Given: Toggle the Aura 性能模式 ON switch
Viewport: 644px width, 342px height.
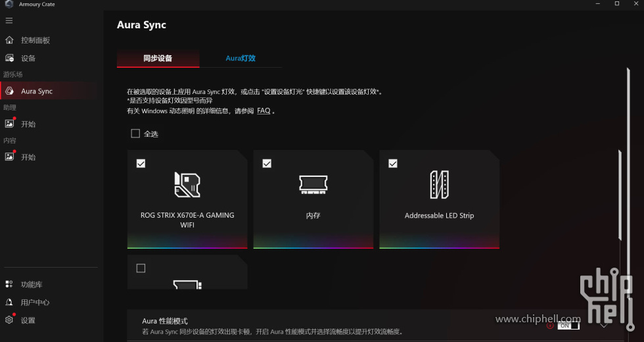Looking at the screenshot, I should point(568,326).
